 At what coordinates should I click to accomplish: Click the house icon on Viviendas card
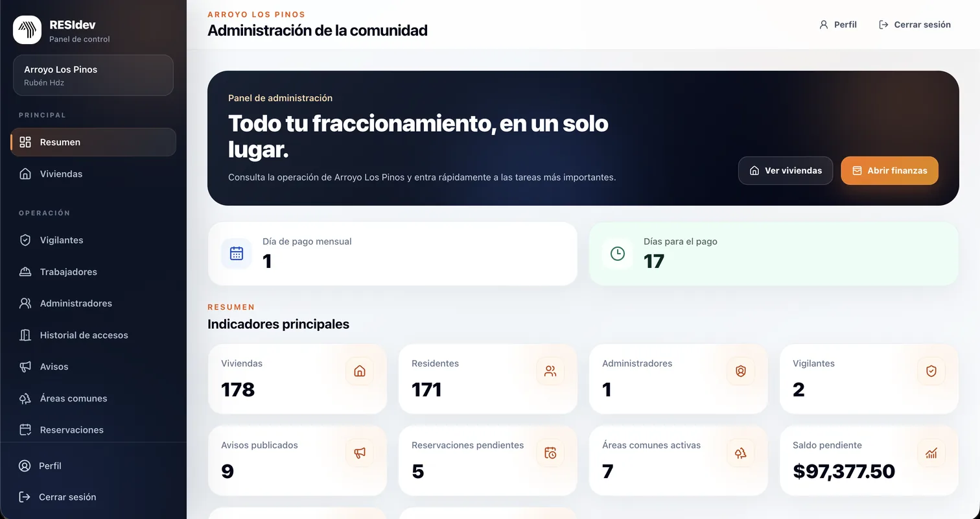(360, 371)
